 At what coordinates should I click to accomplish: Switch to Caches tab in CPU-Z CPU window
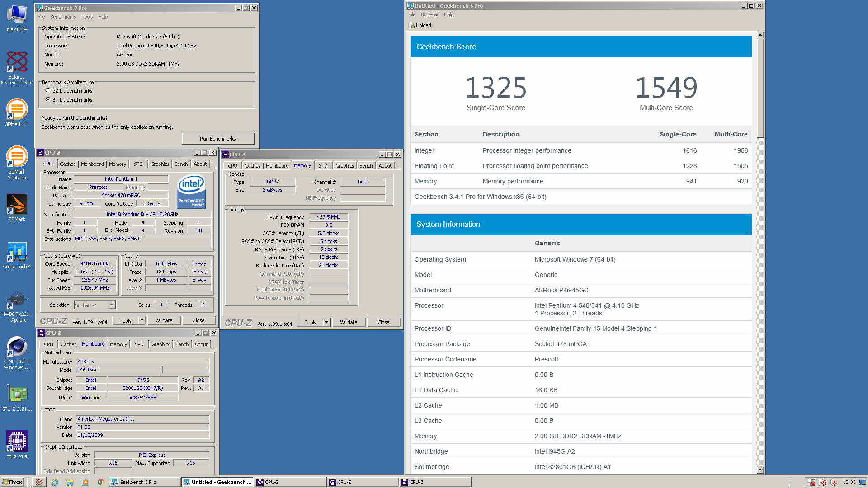(x=68, y=164)
